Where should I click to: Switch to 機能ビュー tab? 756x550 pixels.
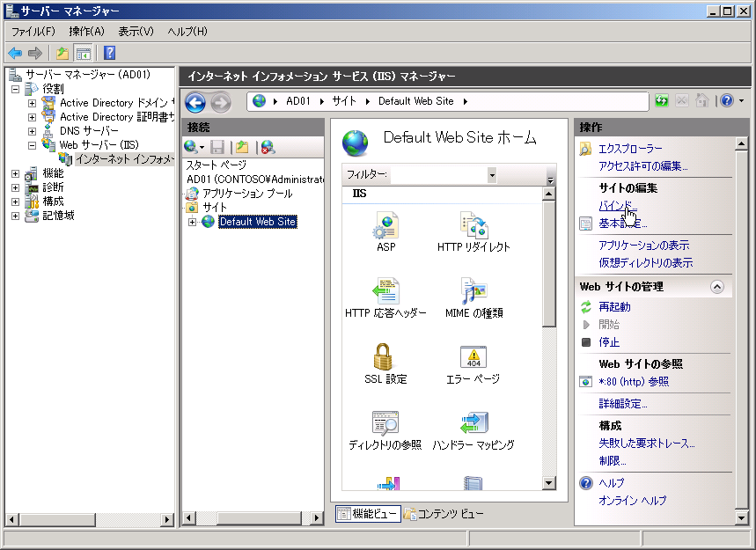368,514
